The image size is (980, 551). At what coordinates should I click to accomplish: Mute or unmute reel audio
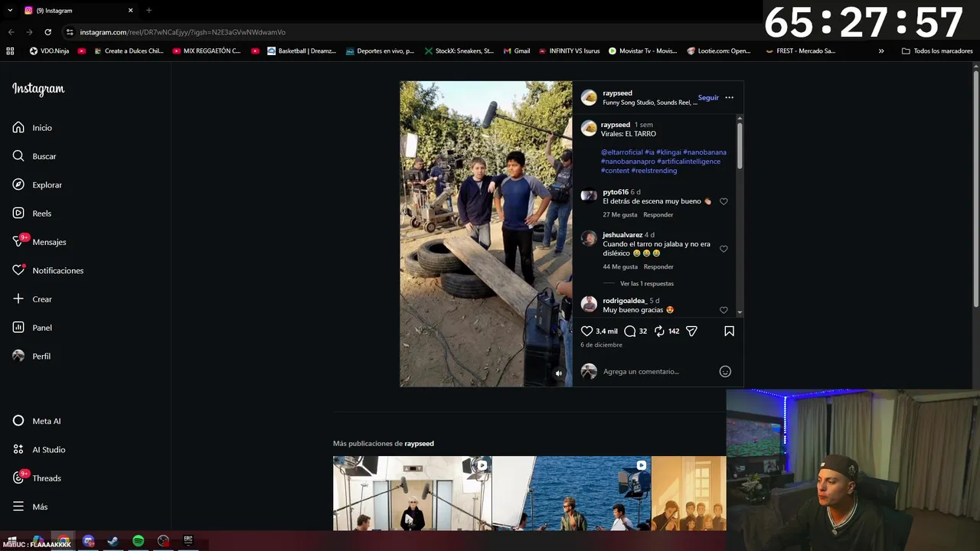point(558,373)
